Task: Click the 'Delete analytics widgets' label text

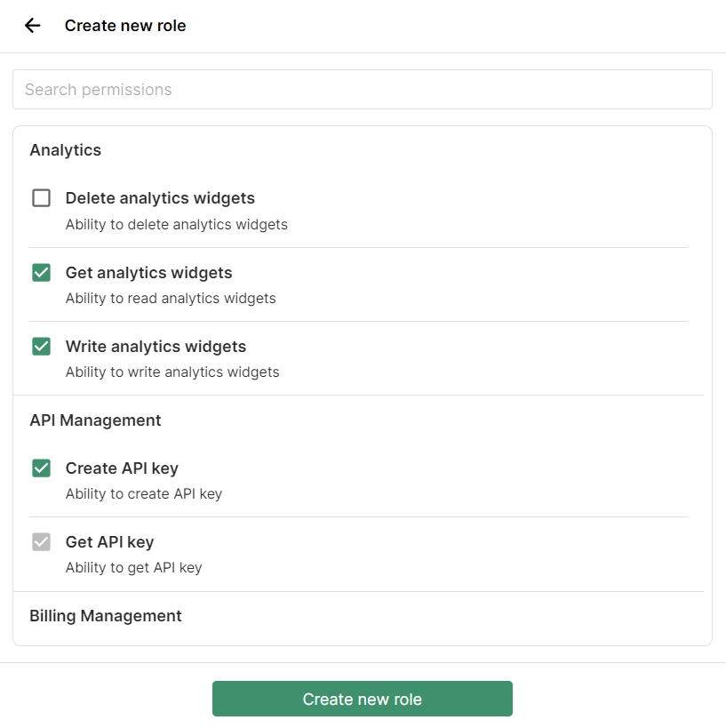Action: [160, 198]
